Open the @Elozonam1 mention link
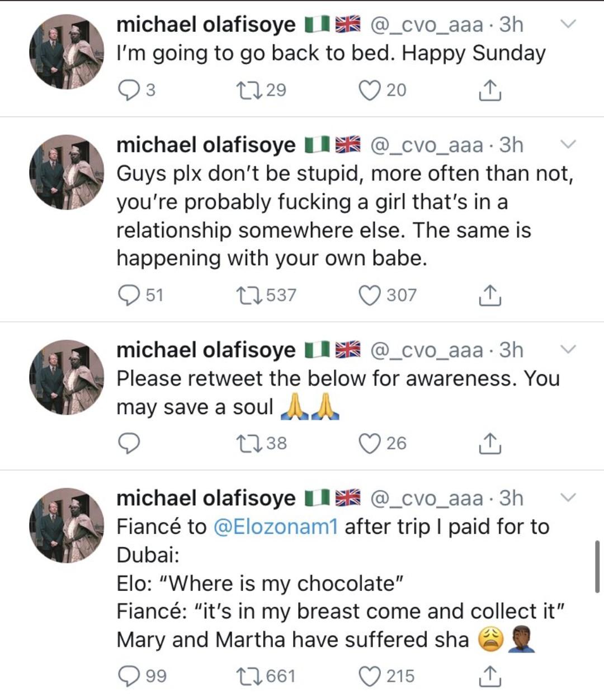 [276, 527]
